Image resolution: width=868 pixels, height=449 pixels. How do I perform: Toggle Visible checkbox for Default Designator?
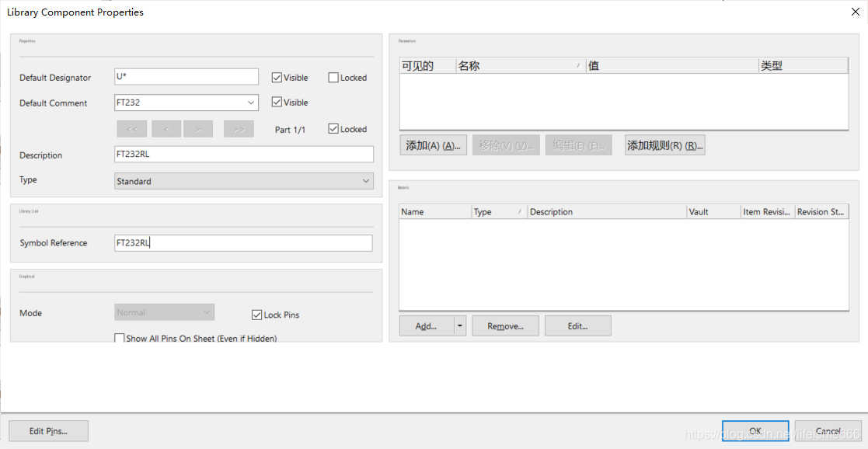click(x=277, y=78)
